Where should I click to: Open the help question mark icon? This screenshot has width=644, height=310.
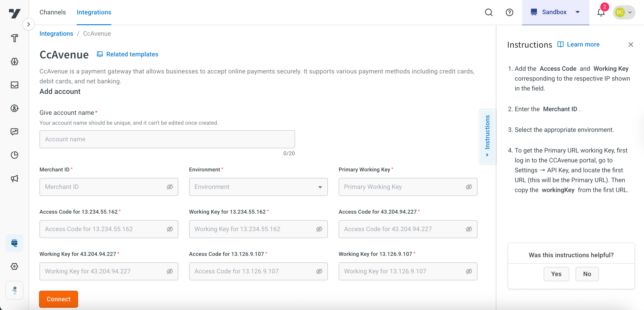point(509,12)
